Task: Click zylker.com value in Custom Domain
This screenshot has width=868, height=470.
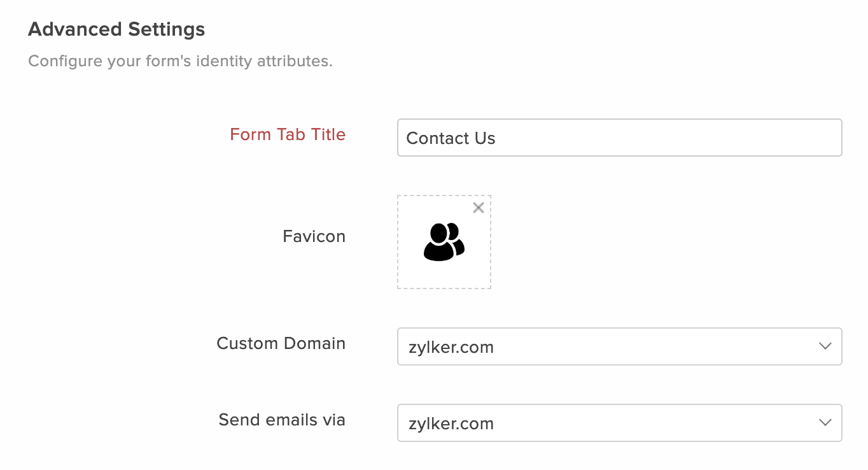Action: 450,347
